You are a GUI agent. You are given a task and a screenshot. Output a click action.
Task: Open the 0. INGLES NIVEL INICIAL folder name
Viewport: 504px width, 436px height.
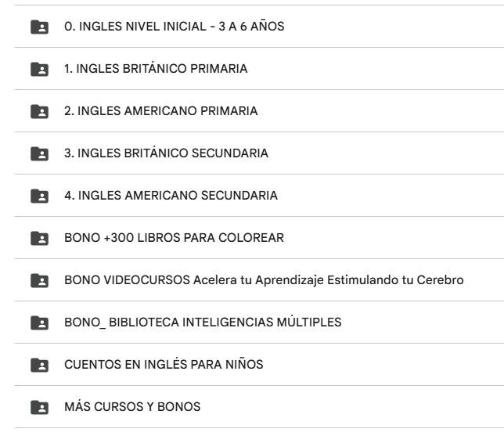[174, 27]
